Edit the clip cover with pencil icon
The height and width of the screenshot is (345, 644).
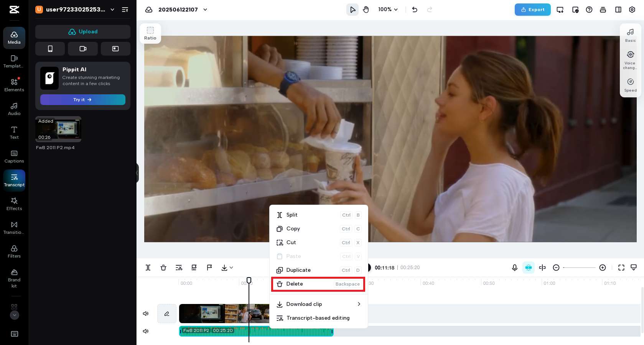point(167,314)
